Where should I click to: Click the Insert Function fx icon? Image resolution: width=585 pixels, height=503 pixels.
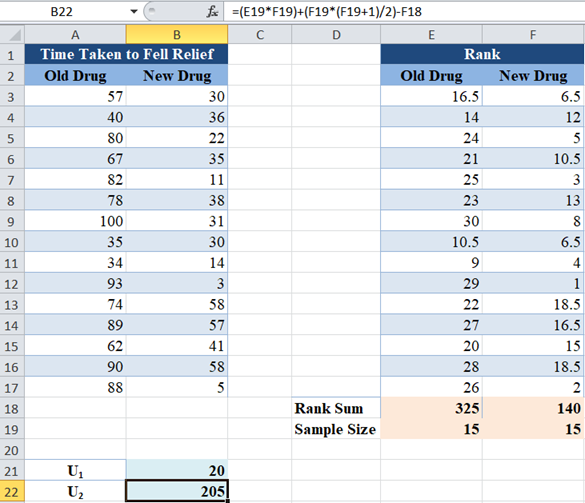click(212, 12)
